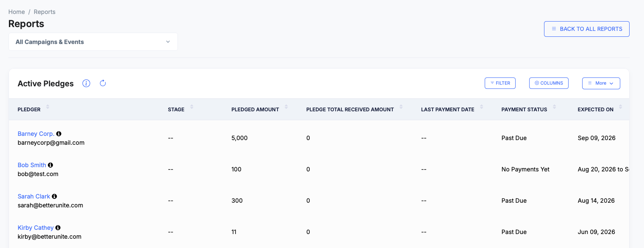Sort by Payment Status arrows
The width and height of the screenshot is (644, 248).
pyautogui.click(x=554, y=107)
